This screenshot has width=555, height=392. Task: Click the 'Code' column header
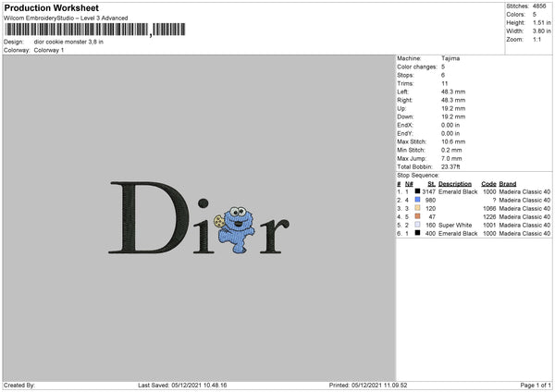(x=488, y=184)
